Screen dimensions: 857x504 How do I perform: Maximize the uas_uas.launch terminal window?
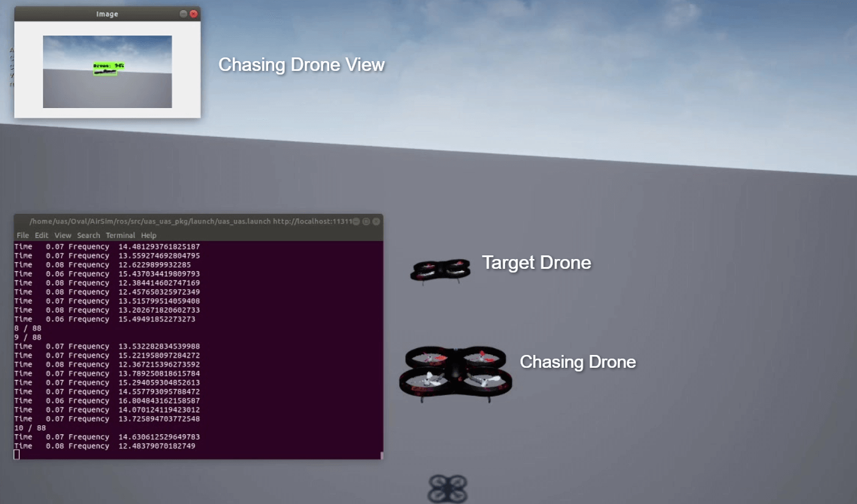(366, 221)
